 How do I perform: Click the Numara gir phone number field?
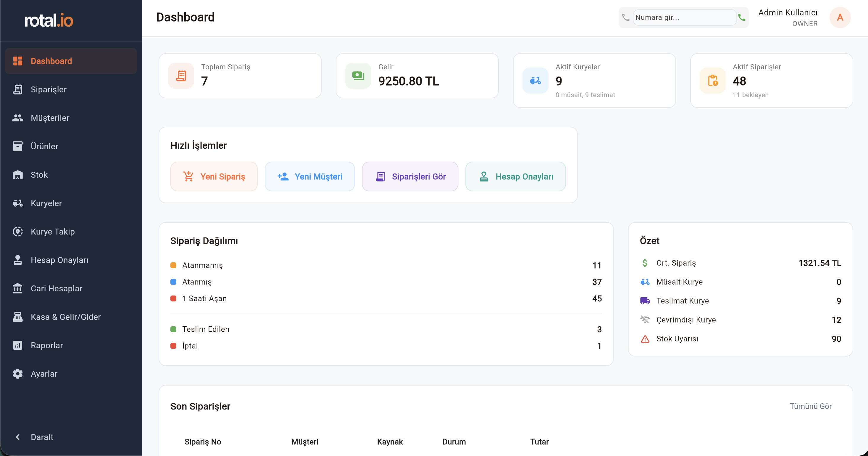(x=684, y=17)
